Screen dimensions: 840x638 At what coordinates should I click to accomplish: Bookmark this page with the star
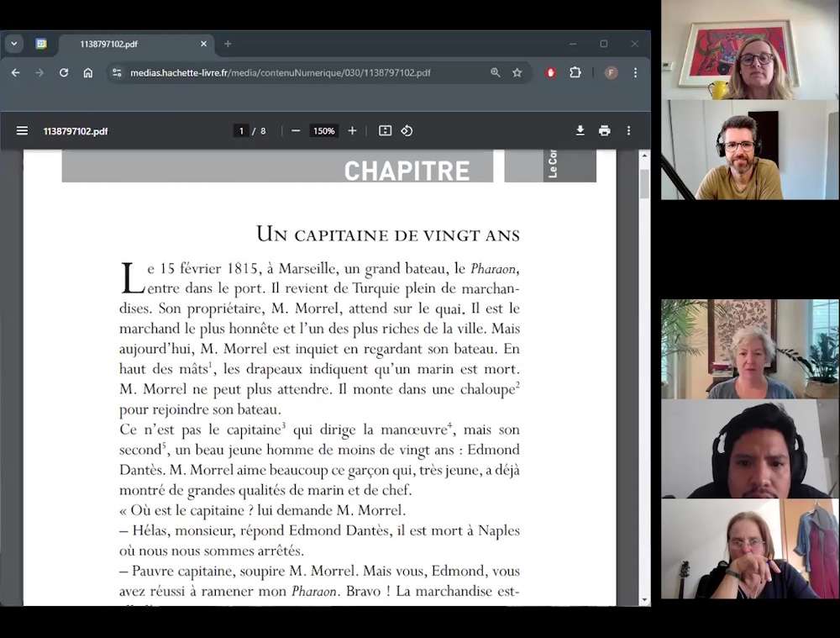coord(517,72)
